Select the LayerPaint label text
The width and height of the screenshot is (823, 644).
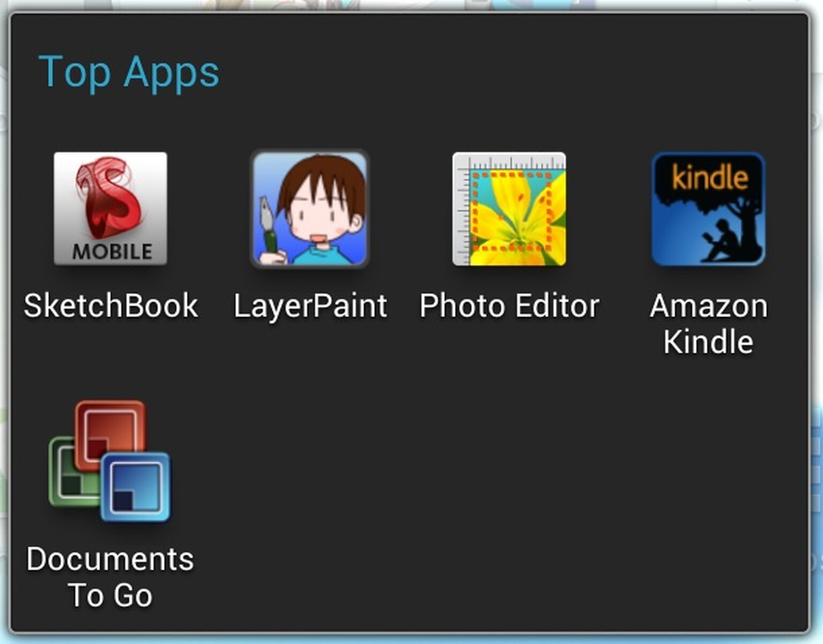click(310, 306)
